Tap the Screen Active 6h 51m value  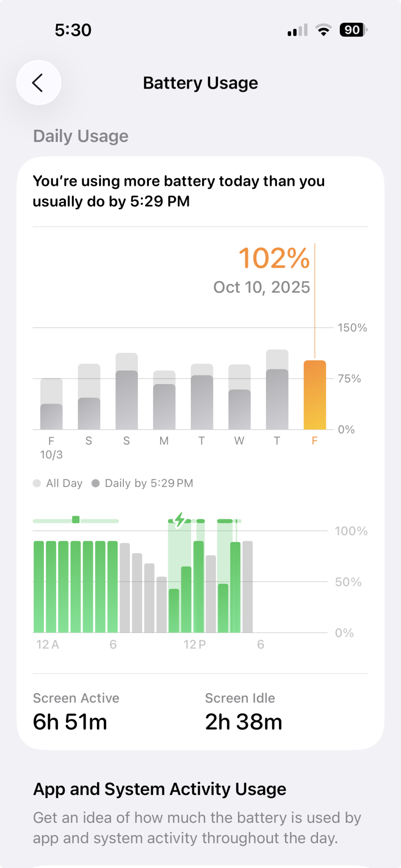[70, 722]
